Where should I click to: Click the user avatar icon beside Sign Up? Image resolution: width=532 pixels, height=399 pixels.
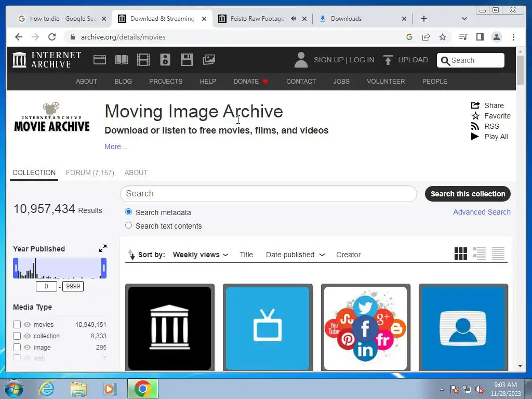point(301,60)
